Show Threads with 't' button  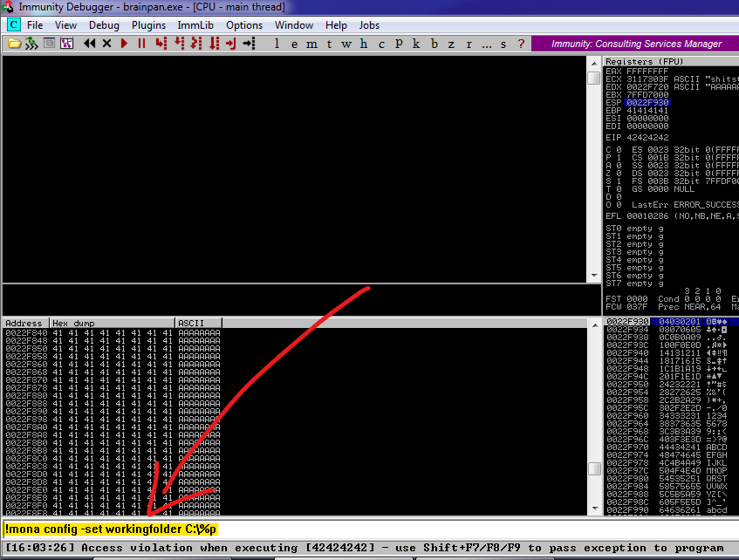pyautogui.click(x=329, y=44)
